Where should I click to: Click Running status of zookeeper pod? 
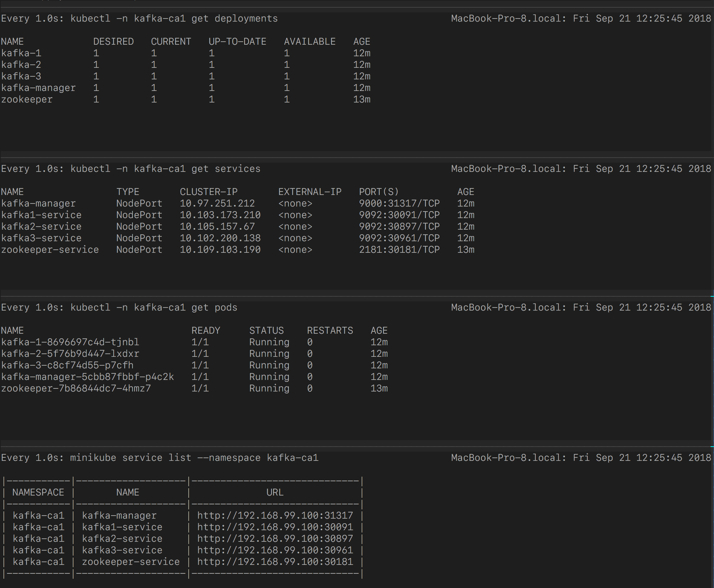click(x=270, y=388)
